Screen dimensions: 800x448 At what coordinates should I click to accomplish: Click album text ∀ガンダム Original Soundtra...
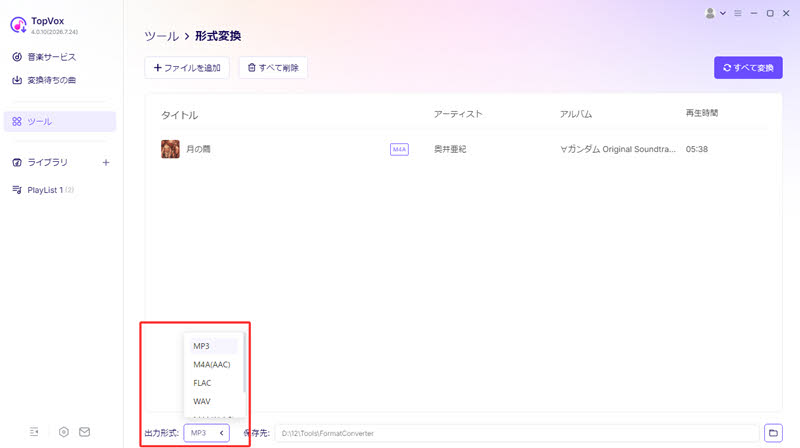tap(617, 149)
